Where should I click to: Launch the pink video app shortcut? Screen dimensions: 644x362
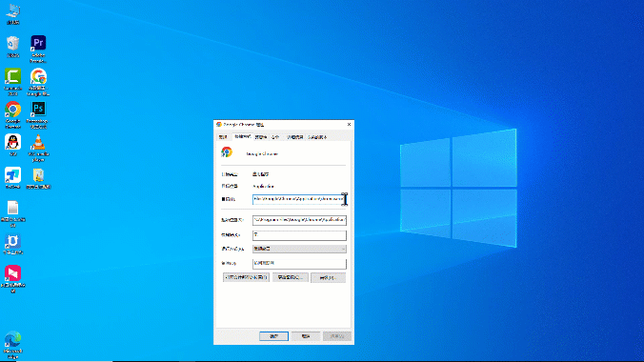[x=13, y=279]
